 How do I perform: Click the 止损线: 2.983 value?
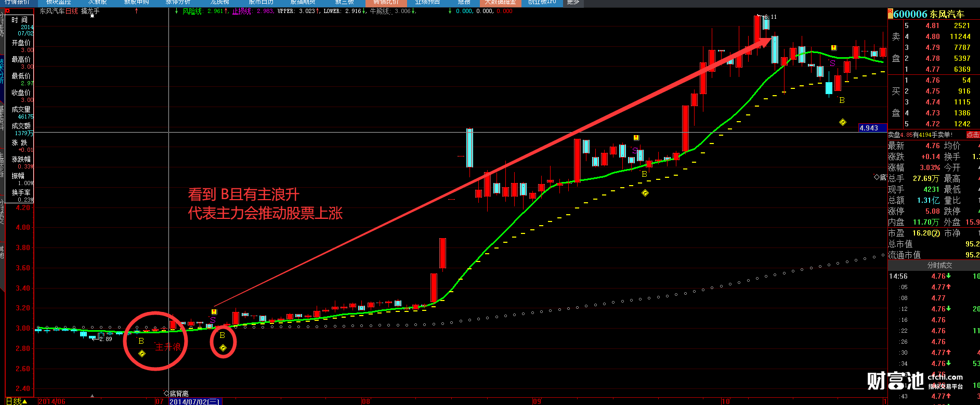253,11
